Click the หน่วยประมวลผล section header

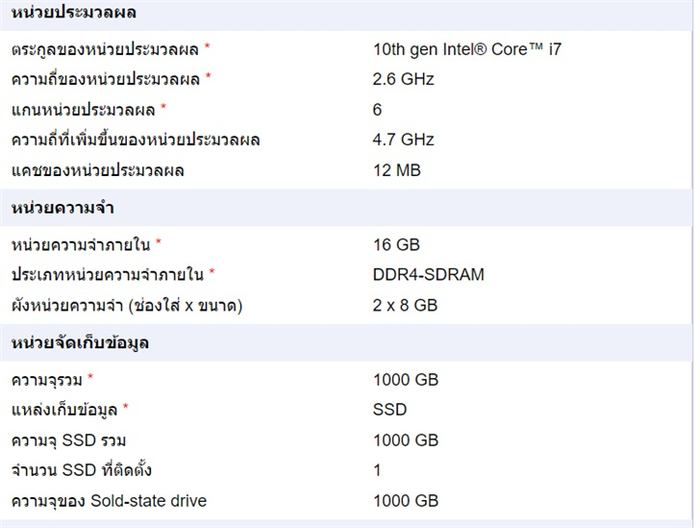(x=74, y=13)
